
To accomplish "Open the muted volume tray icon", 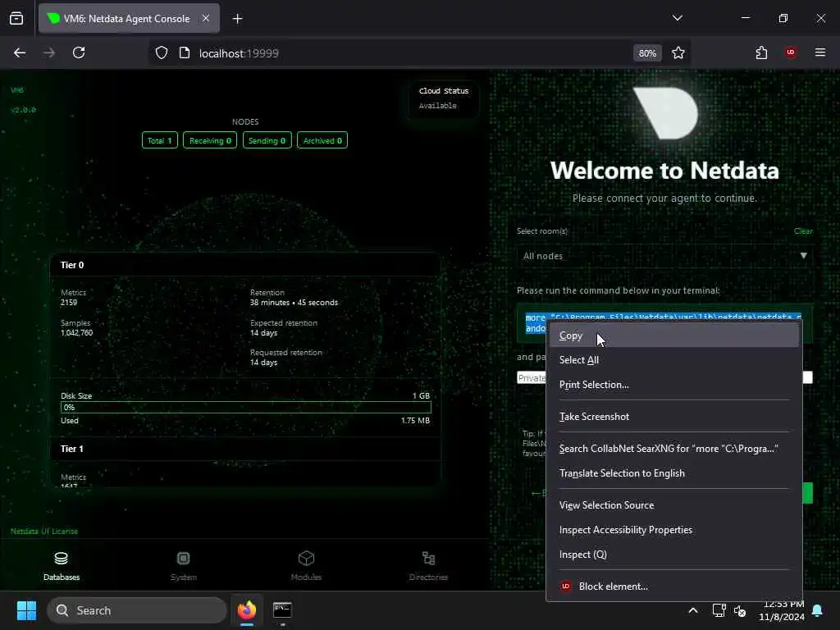I will pos(740,610).
